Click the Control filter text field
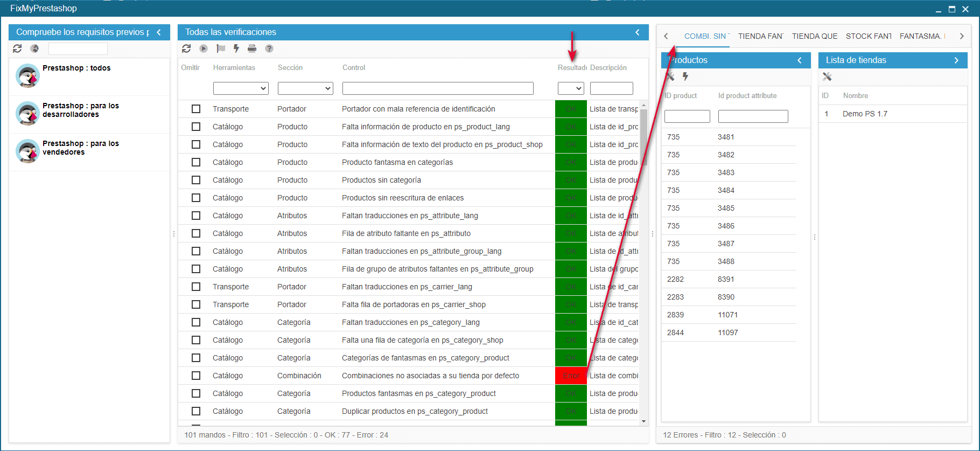 (x=438, y=88)
